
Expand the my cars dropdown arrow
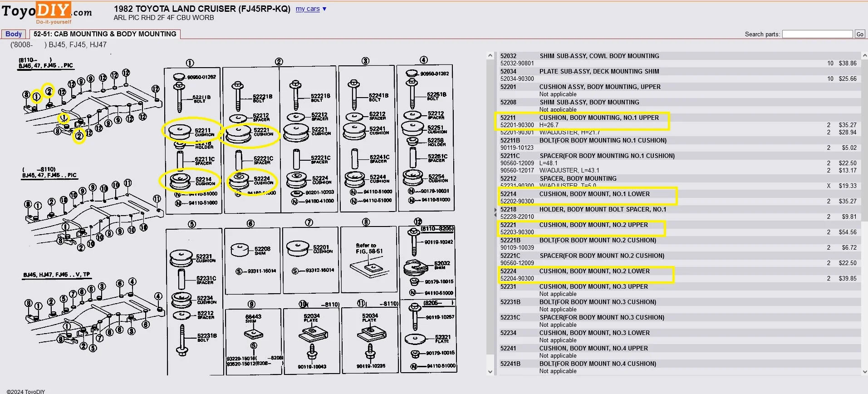pyautogui.click(x=324, y=9)
